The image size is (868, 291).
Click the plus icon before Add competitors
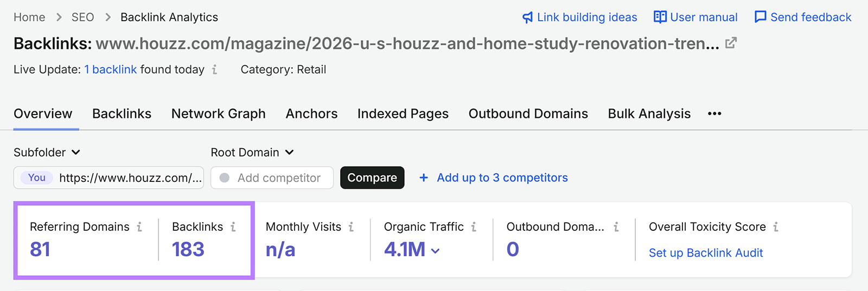424,178
